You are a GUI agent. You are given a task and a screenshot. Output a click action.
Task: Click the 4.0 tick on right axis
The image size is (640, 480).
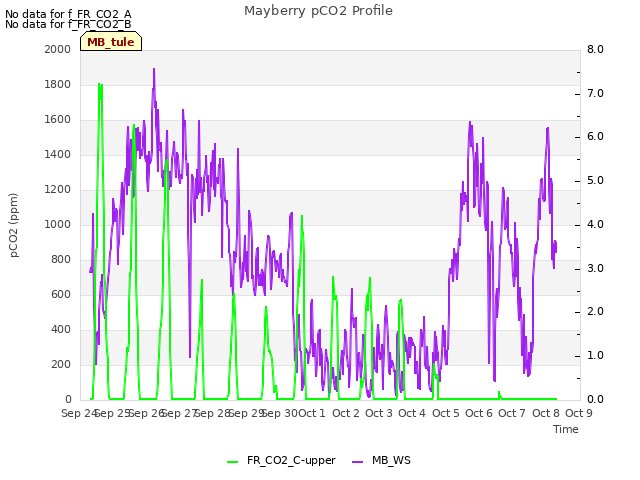click(x=595, y=224)
